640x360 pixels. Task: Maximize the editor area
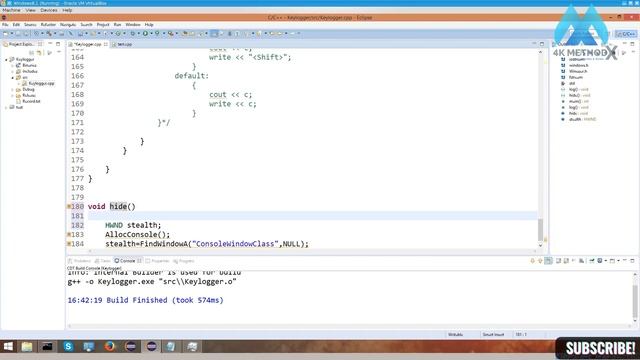click(x=542, y=44)
